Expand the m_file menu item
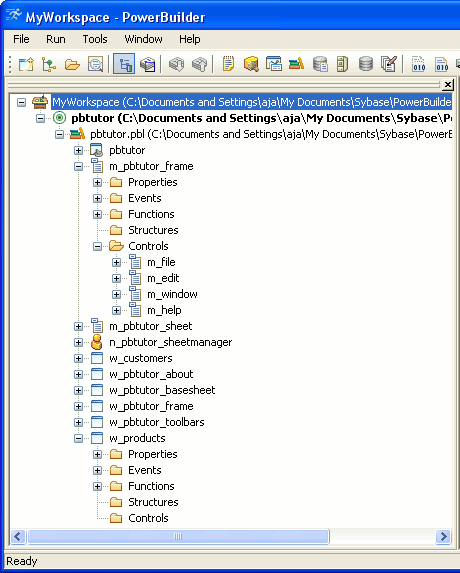Viewport: 460px width, 573px height. pyautogui.click(x=117, y=262)
